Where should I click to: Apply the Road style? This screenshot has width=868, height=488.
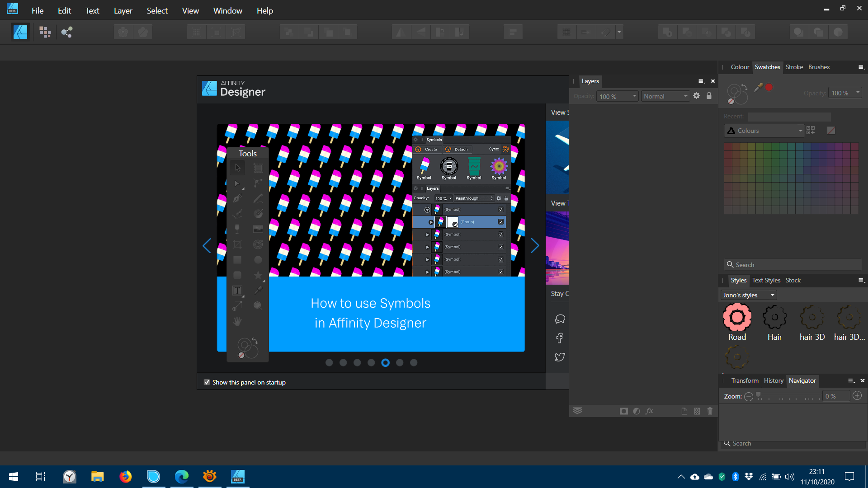tap(737, 323)
